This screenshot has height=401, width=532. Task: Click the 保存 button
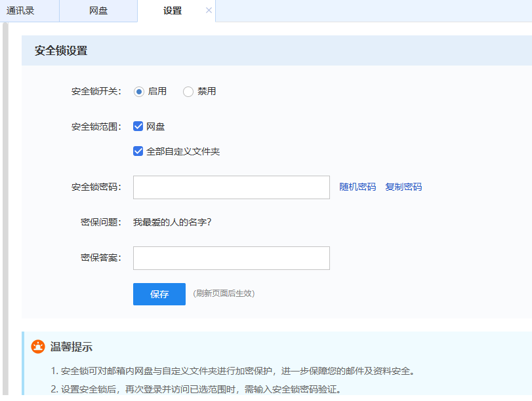159,294
